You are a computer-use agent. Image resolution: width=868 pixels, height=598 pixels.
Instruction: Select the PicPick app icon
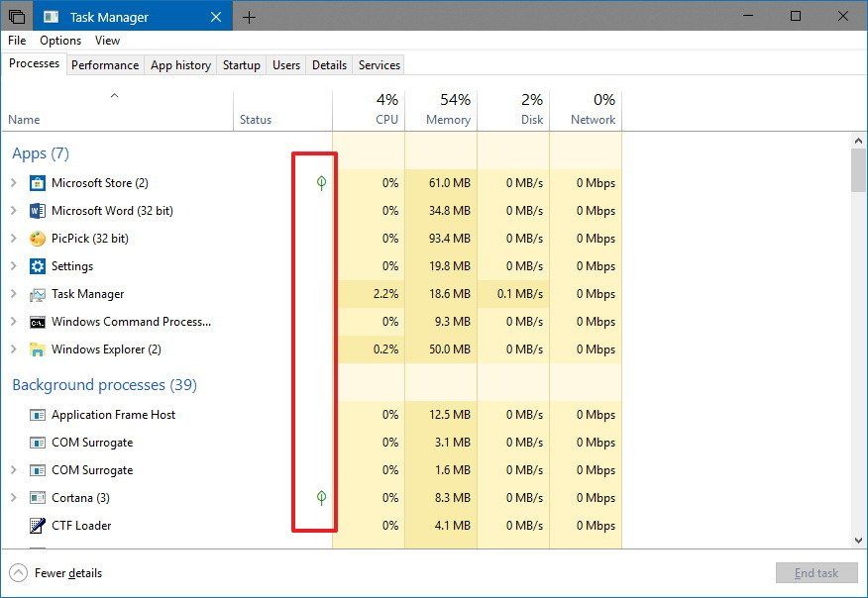click(37, 238)
